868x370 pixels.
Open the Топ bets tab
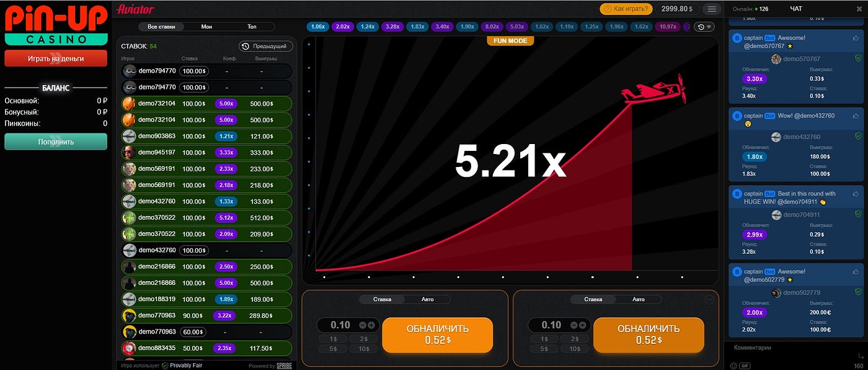coord(252,27)
